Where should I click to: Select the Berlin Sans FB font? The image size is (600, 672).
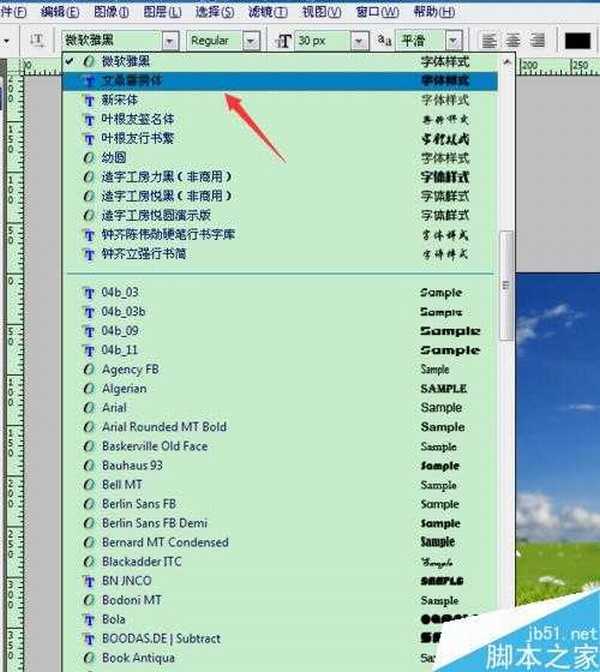point(280,504)
